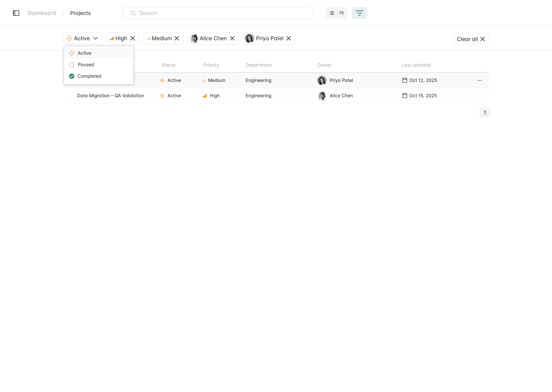Click Clear all filters button
This screenshot has width=552, height=392.
pyautogui.click(x=471, y=39)
